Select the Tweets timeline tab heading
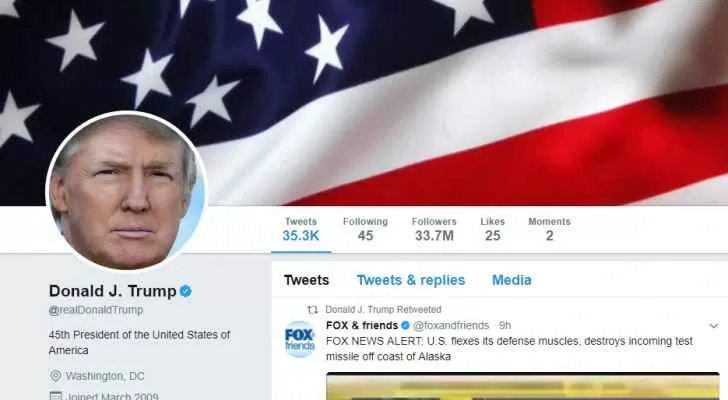Viewport: 728px width, 400px height. click(x=306, y=280)
